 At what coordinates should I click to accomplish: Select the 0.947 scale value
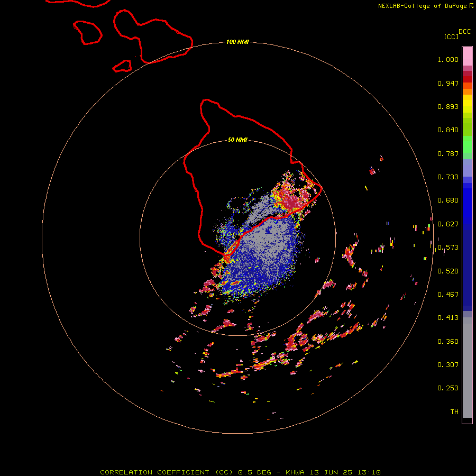click(448, 83)
